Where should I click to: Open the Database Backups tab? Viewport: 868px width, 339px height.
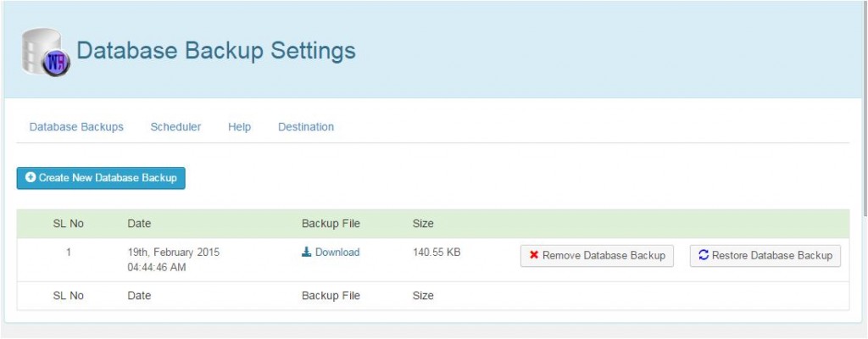[76, 127]
